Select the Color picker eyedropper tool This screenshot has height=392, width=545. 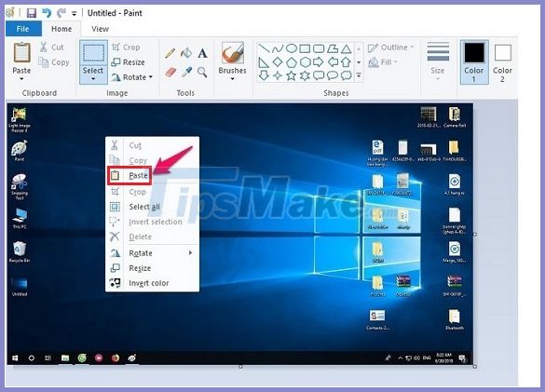[x=186, y=73]
